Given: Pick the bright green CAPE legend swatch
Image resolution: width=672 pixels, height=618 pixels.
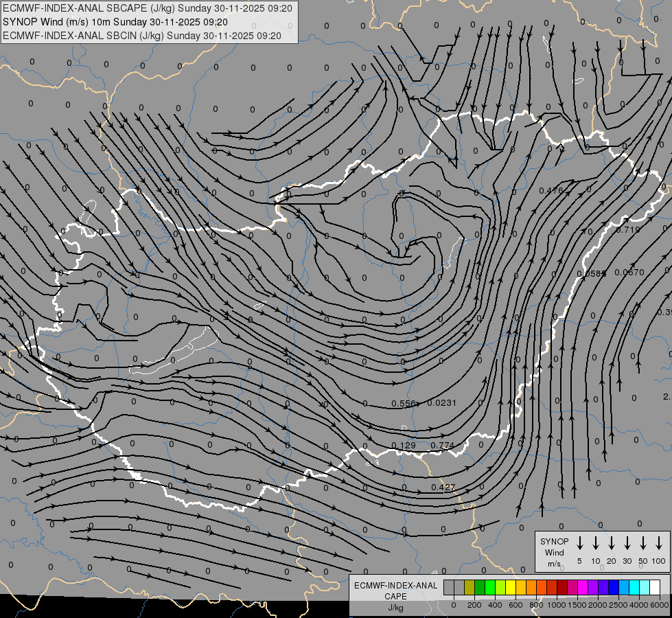Looking at the screenshot, I should (490, 587).
